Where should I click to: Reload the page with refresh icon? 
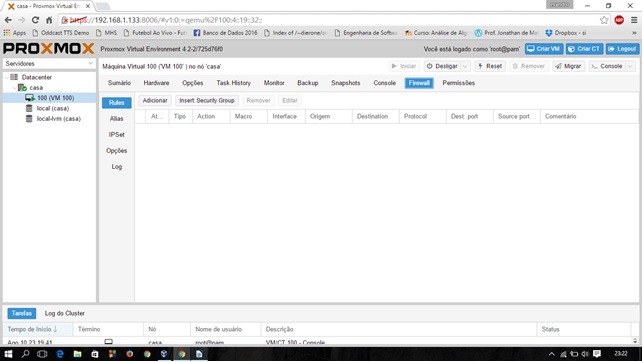(x=35, y=20)
